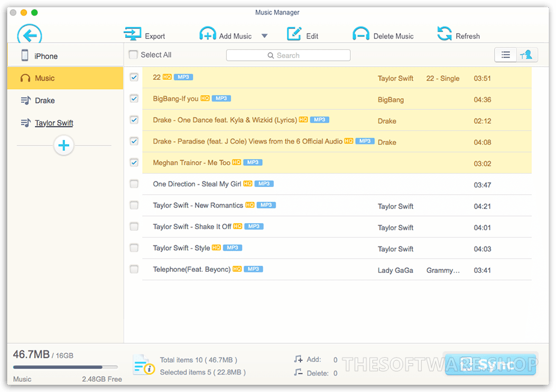Click the Add Music headphone icon
The height and width of the screenshot is (392, 556).
coord(208,34)
